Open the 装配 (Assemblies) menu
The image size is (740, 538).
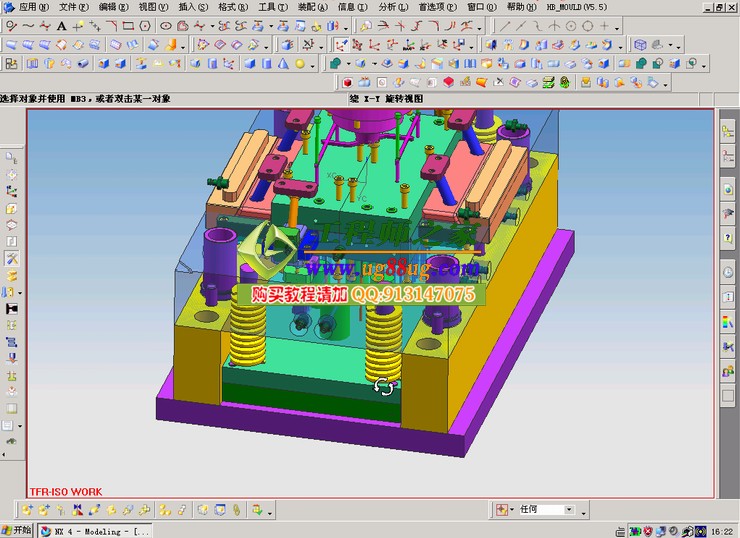point(312,6)
